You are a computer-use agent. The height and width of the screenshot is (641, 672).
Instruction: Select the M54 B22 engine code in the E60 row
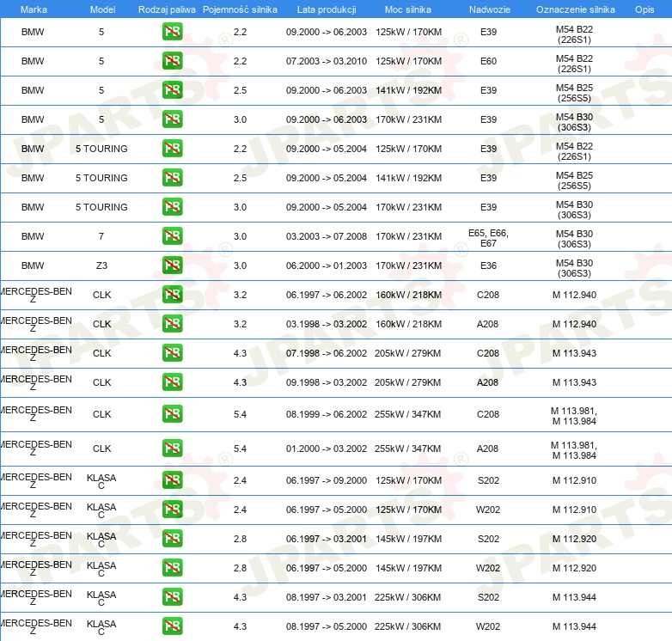[574, 64]
